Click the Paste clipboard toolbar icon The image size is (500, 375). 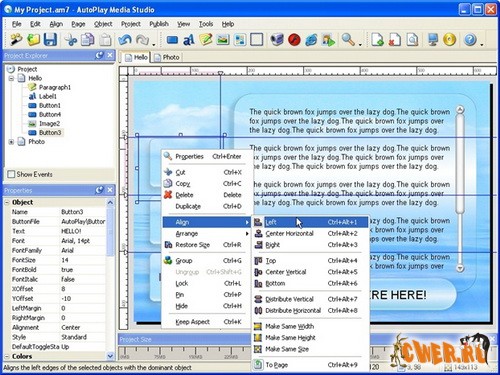tap(105, 40)
